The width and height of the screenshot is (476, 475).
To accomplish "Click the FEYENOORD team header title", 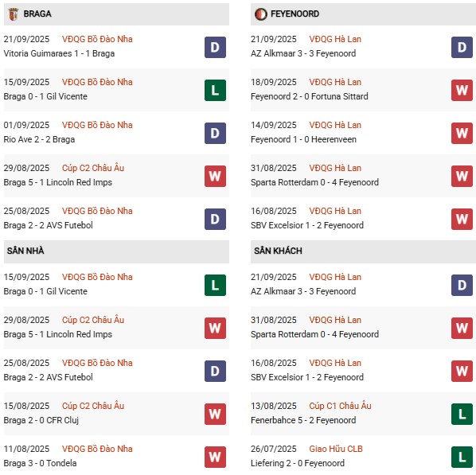I will tap(295, 14).
